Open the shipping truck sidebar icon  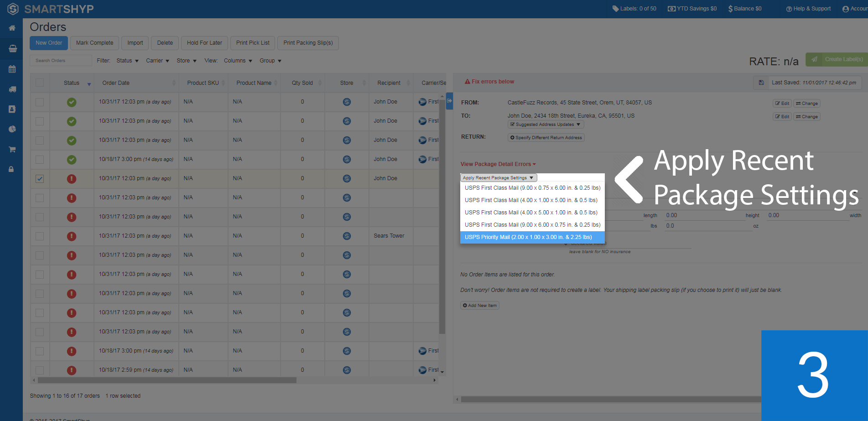[x=12, y=89]
